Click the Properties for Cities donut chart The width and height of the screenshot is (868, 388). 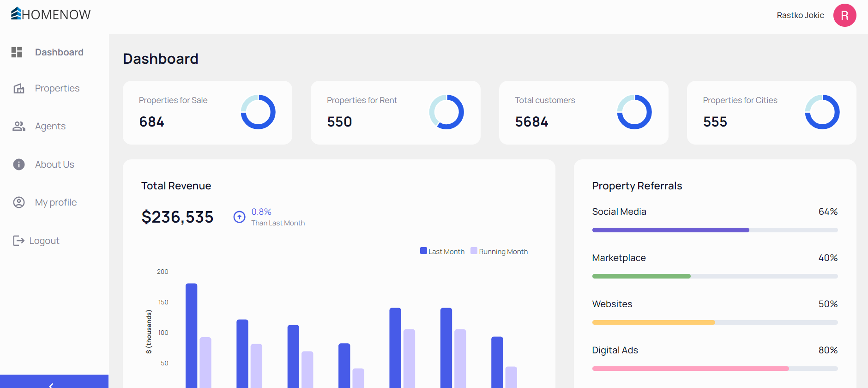822,112
